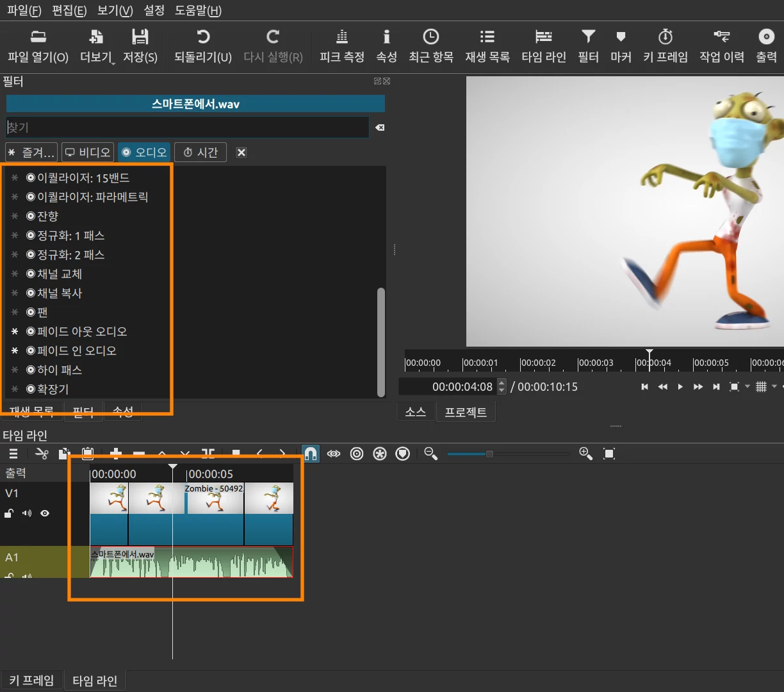Open the 필터 funnel toolbar button

click(x=588, y=45)
